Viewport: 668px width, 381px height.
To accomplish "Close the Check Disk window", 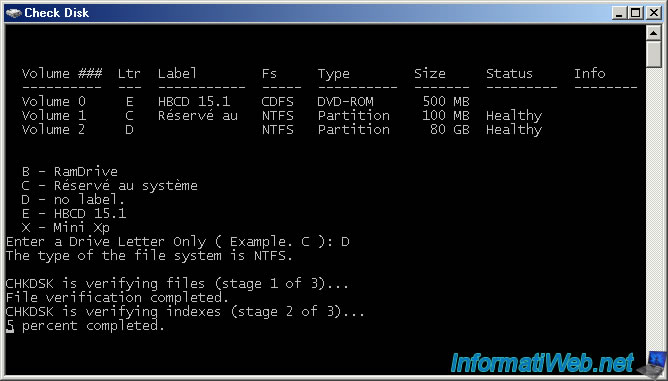I will click(x=654, y=13).
